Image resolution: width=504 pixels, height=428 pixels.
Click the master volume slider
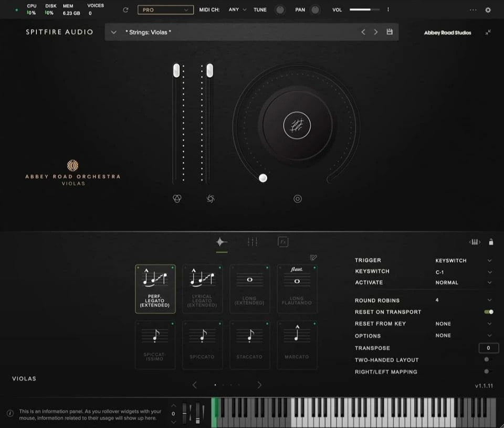[x=365, y=9]
